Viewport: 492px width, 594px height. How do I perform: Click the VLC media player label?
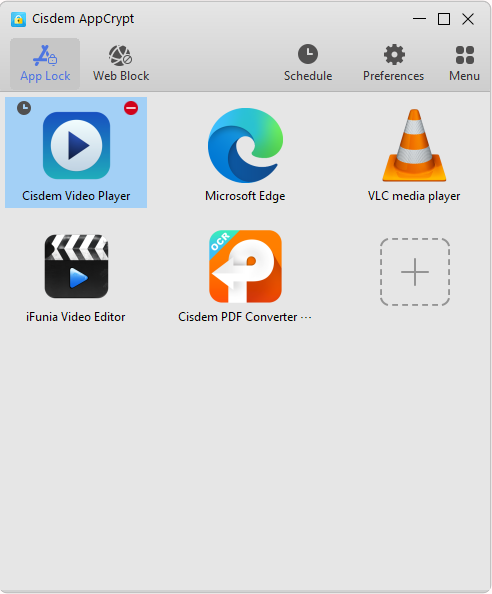click(414, 196)
